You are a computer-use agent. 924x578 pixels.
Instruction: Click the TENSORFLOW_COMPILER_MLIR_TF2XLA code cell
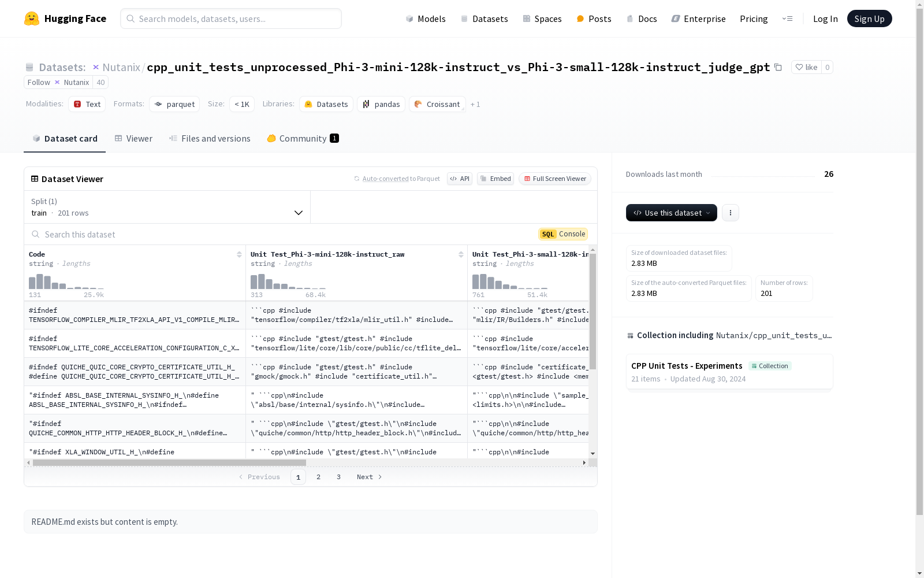[135, 315]
